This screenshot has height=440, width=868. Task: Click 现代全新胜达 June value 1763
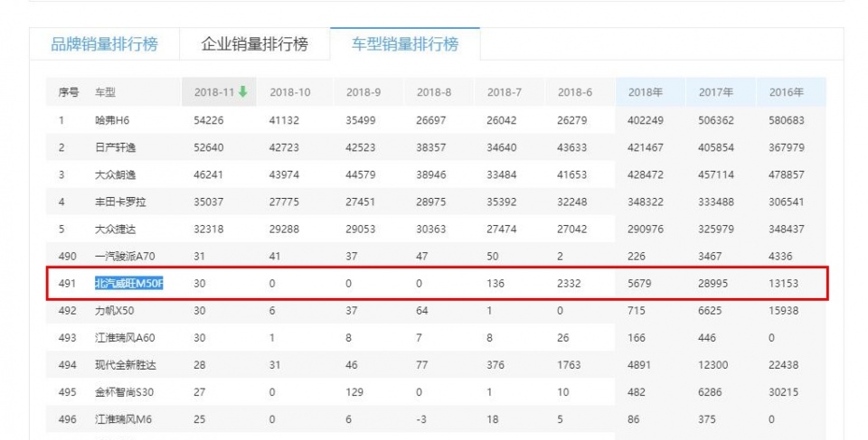[569, 365]
